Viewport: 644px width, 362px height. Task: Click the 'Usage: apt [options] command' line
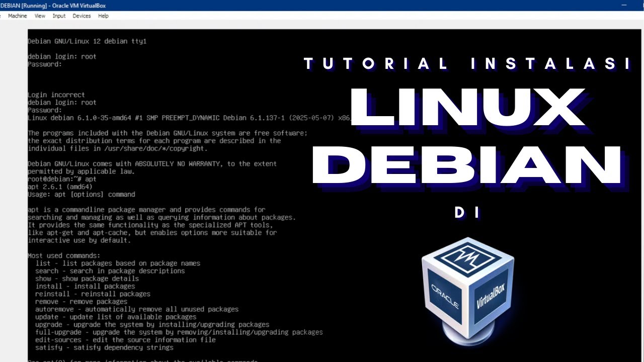tap(81, 194)
